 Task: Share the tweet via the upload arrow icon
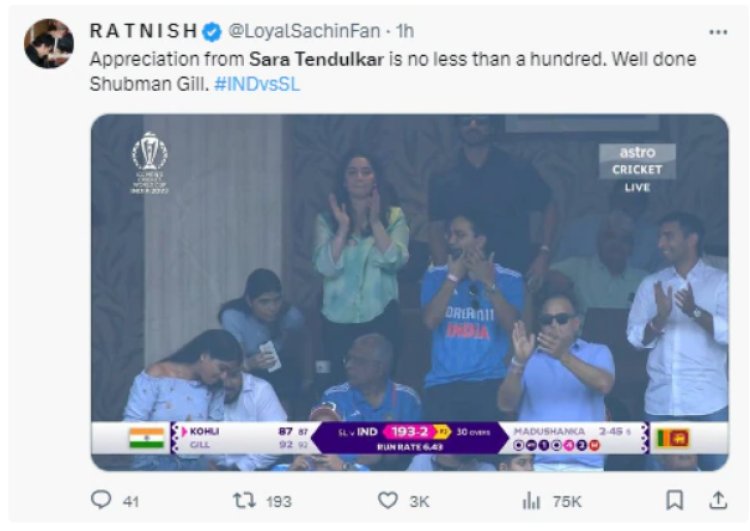[717, 500]
